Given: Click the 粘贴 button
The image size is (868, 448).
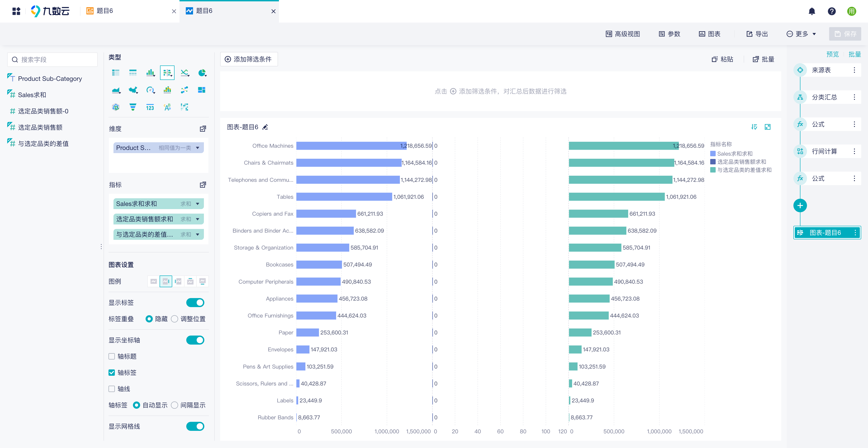Looking at the screenshot, I should [x=722, y=59].
